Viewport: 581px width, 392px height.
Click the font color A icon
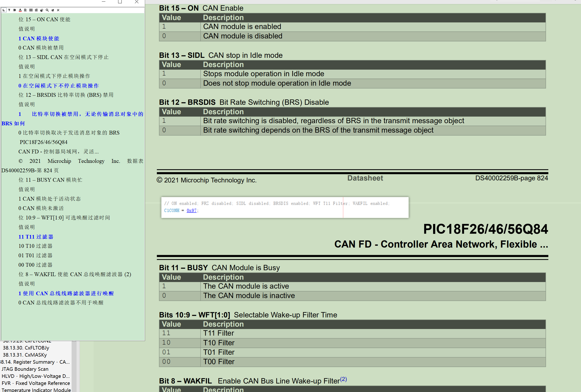coord(20,10)
